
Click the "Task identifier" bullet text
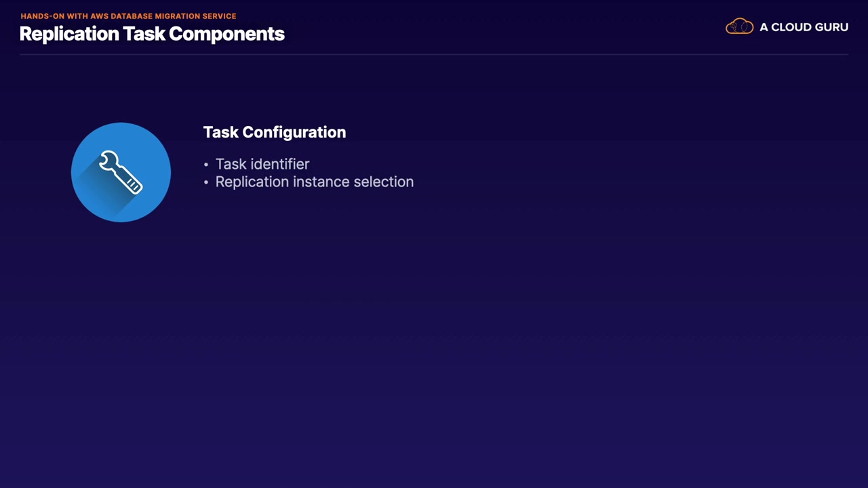tap(262, 164)
